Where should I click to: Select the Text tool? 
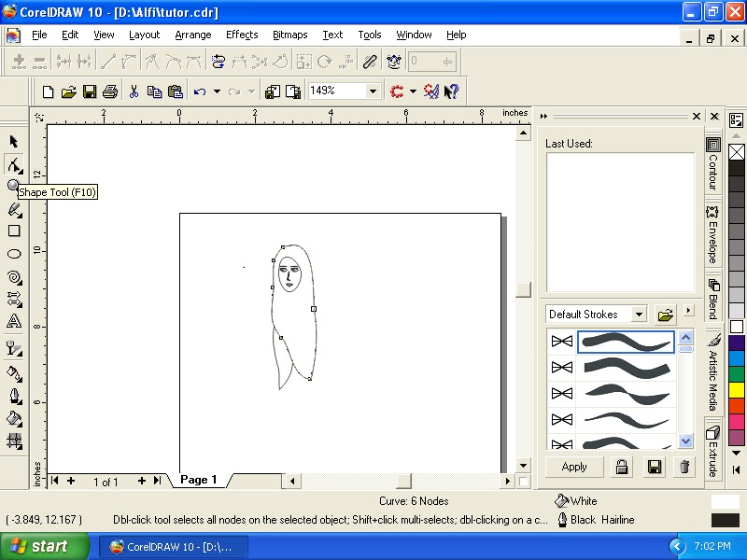coord(14,321)
